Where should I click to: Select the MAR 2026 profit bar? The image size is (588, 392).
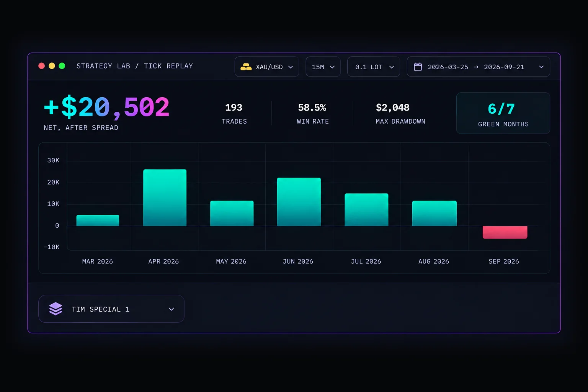click(x=98, y=220)
